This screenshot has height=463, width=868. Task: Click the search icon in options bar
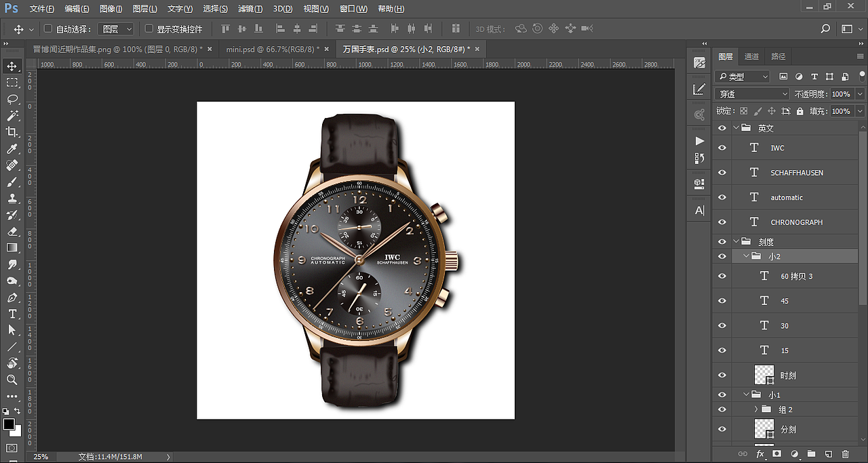click(x=825, y=29)
